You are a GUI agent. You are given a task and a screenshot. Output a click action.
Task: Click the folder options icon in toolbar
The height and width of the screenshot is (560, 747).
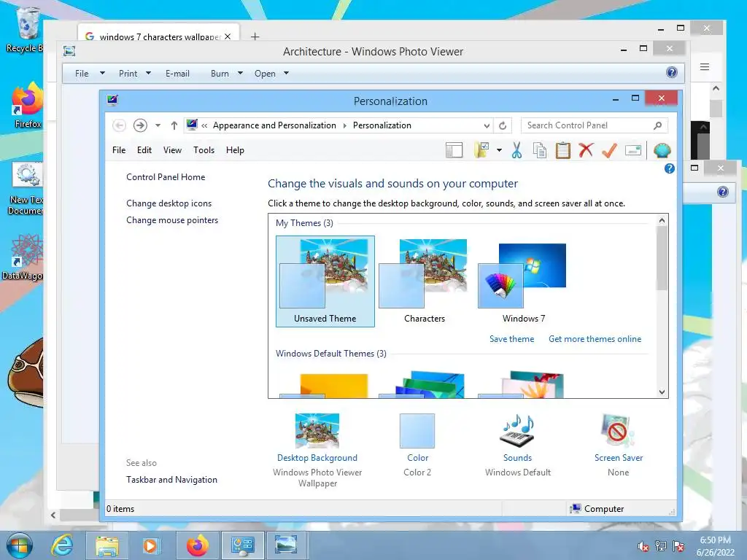[482, 150]
